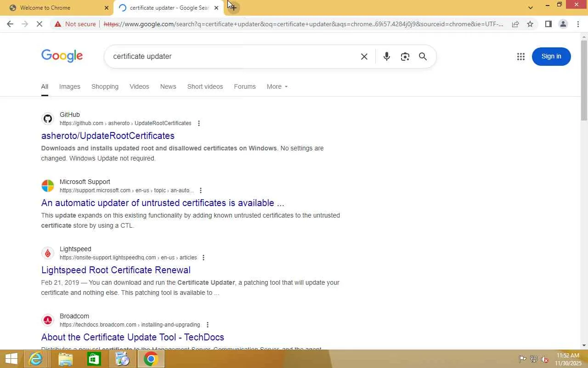Click the Chrome taskbar icon
The height and width of the screenshot is (368, 588).
(x=151, y=359)
